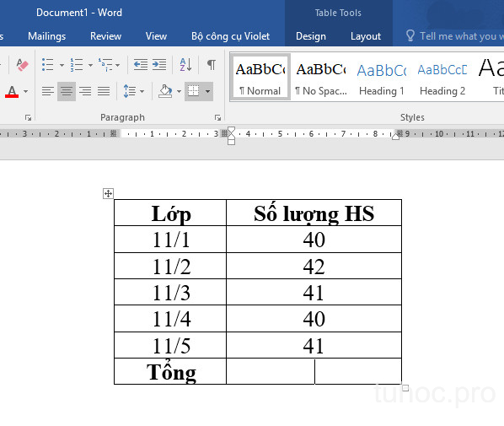Click the Lớp header cell
The image size is (504, 426).
(x=170, y=213)
